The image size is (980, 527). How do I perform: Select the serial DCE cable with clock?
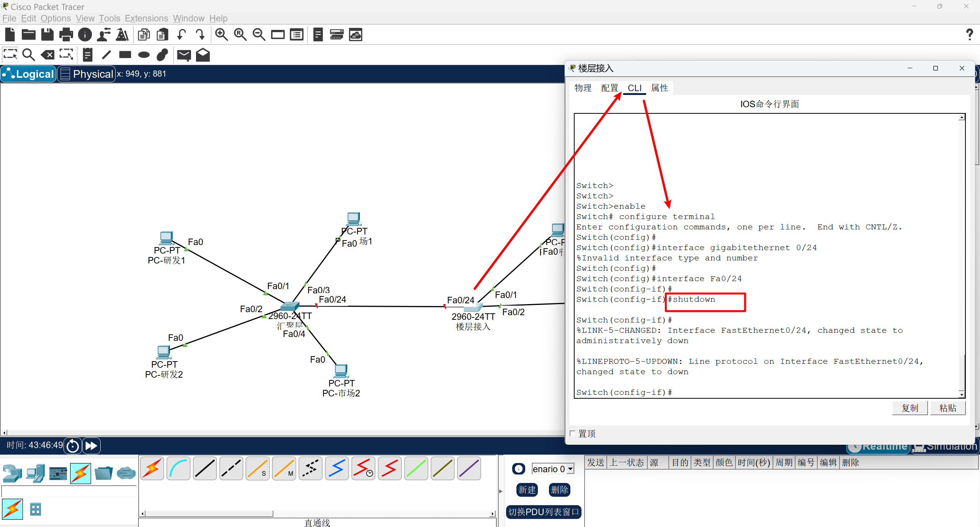coord(363,468)
